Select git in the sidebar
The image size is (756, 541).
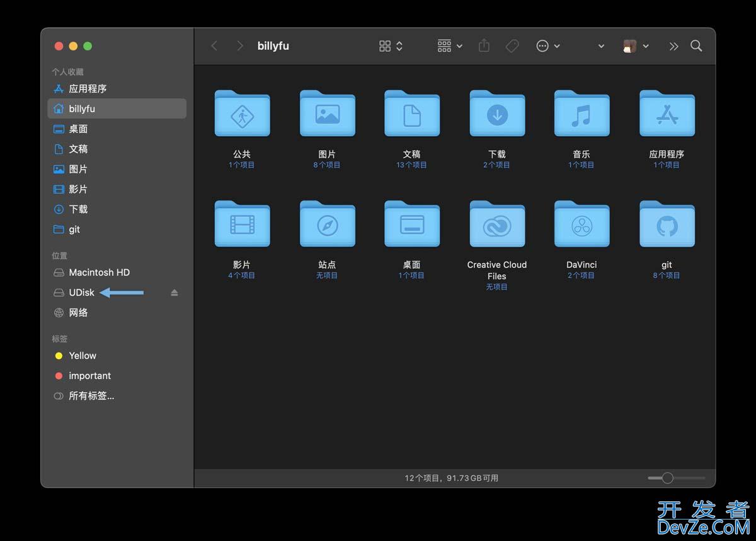[117, 230]
